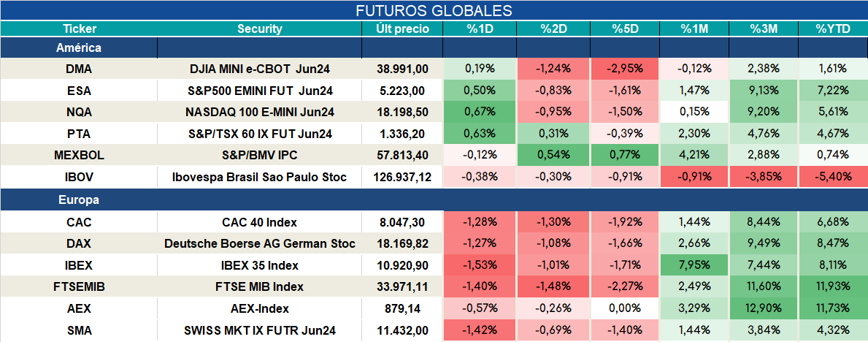The image size is (868, 342).
Task: Click the %3M column header
Action: (764, 28)
